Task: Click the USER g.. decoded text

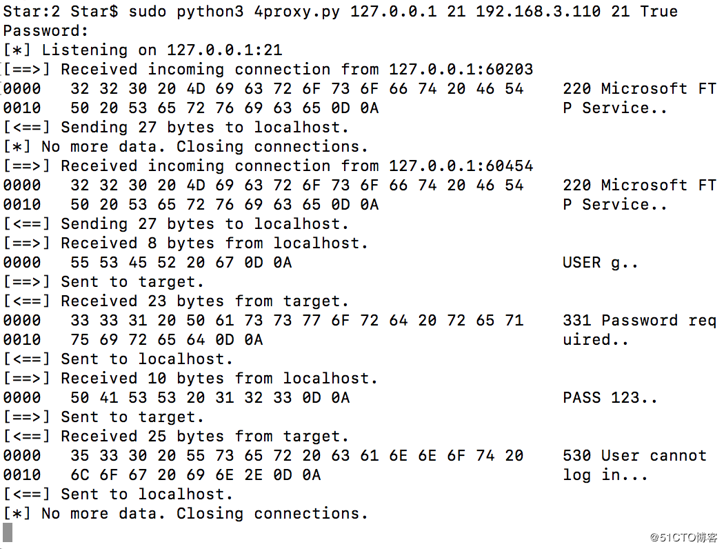Action: [600, 263]
